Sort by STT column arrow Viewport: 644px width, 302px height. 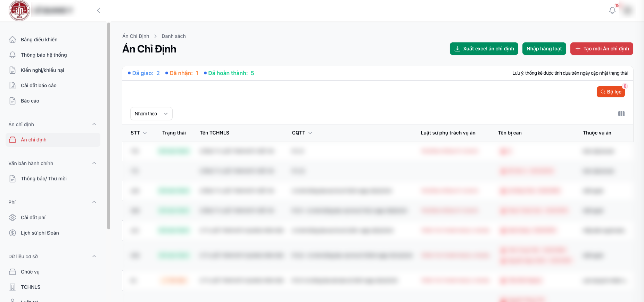click(145, 133)
